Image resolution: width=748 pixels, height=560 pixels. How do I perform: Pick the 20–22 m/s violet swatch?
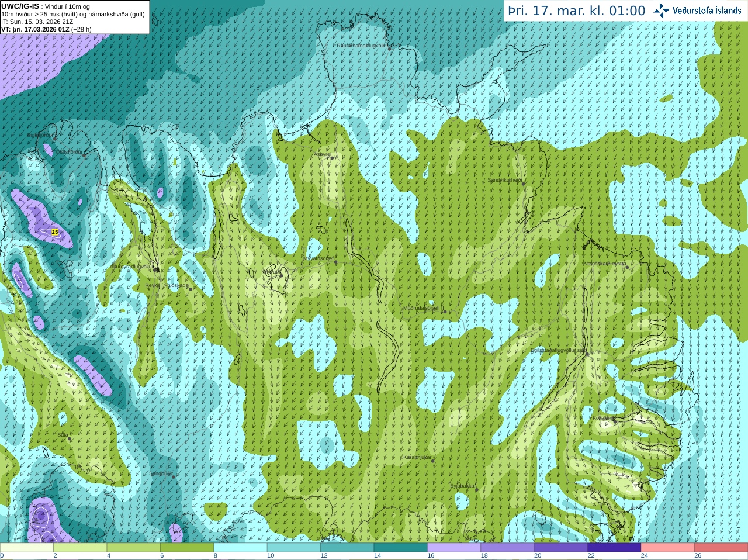561,548
